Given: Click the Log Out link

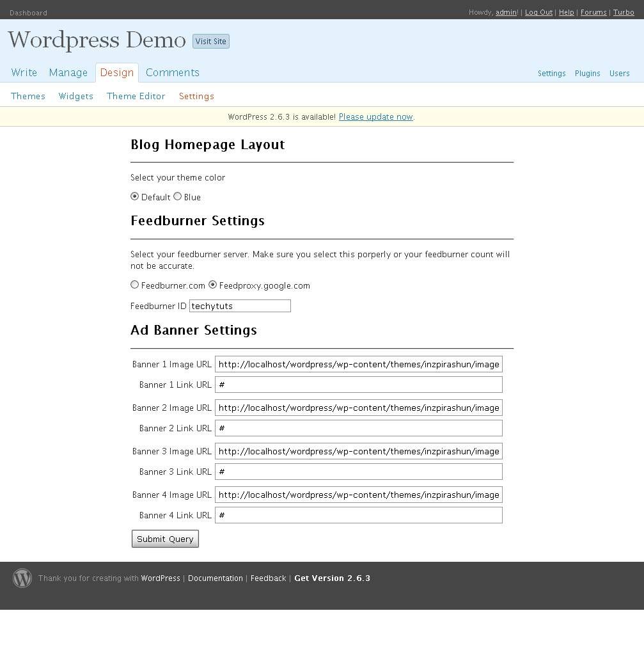Looking at the screenshot, I should click(x=538, y=12).
